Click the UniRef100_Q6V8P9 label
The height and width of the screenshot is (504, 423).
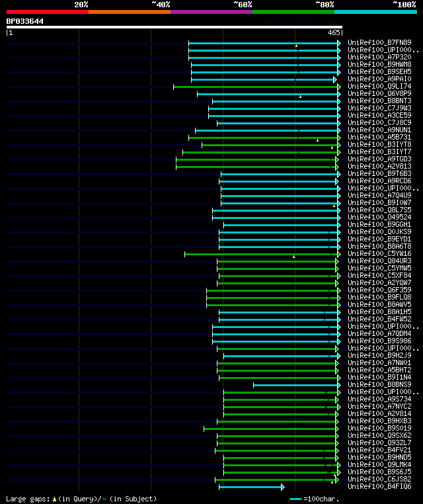[379, 93]
